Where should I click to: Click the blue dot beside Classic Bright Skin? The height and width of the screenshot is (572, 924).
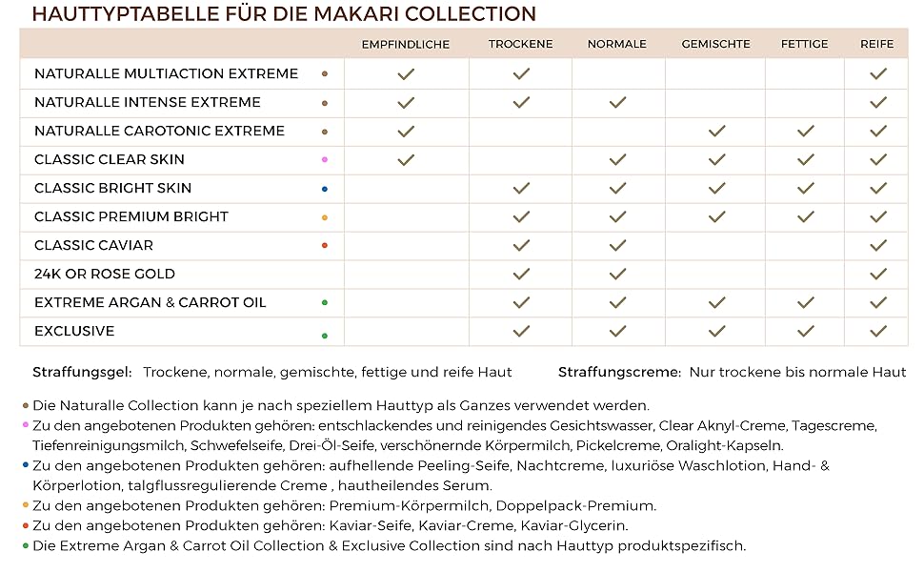click(x=325, y=189)
